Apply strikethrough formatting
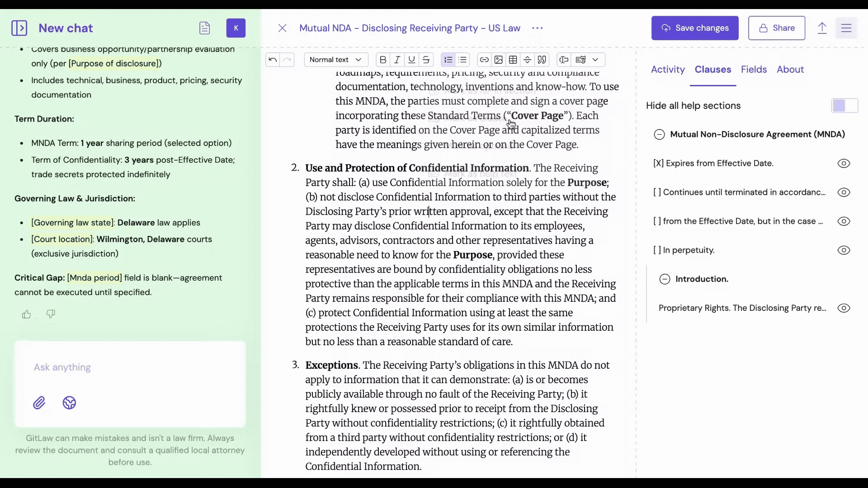Screen dimensions: 868x488 [426, 60]
